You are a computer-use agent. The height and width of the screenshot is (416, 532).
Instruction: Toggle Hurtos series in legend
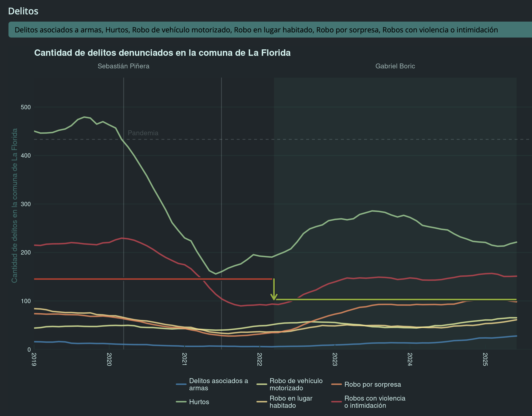pos(199,402)
